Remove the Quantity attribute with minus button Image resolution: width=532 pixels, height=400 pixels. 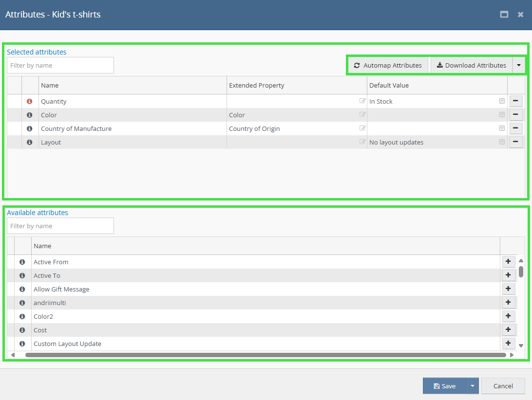point(516,101)
